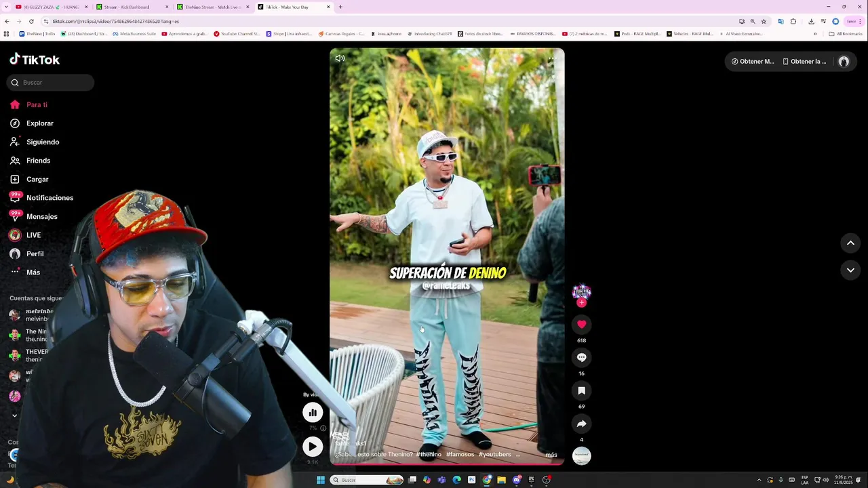Open the Meta Business Suite bookmark
Viewport: 868px width, 488px height.
(x=134, y=34)
